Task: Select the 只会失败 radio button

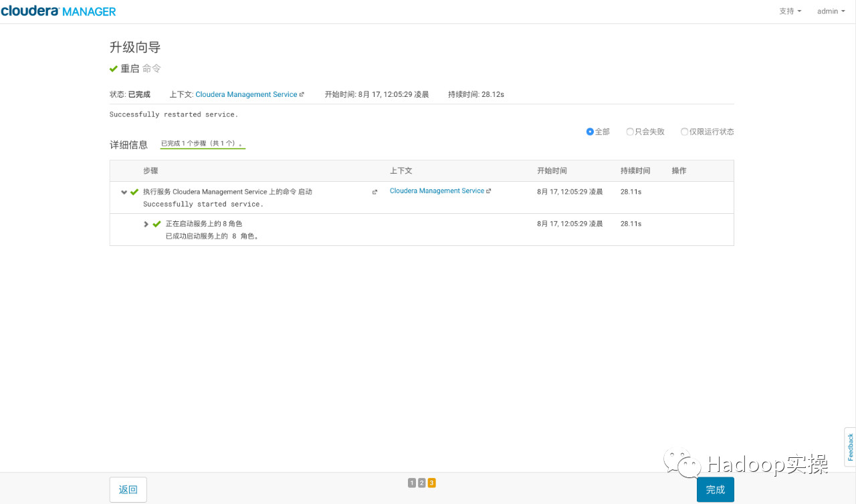Action: 630,132
